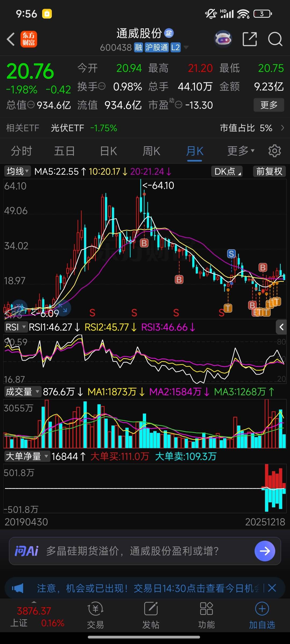This screenshot has height=644, width=290.
Task: Tap the share icon
Action: click(x=250, y=39)
